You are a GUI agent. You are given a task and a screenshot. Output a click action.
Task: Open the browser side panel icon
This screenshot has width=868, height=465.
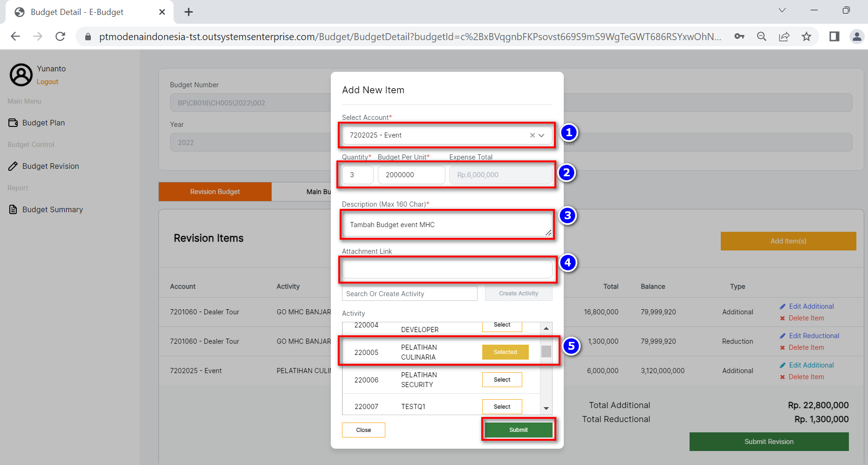pos(834,36)
